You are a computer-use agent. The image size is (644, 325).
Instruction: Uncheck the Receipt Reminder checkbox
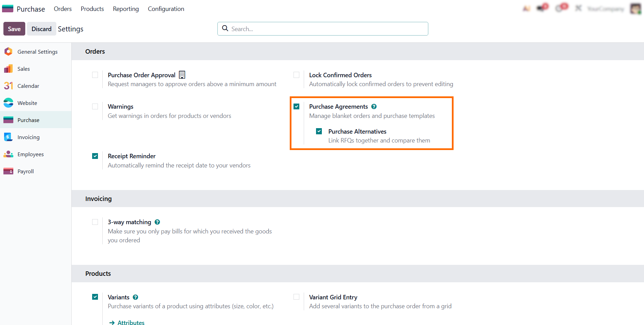click(x=95, y=156)
